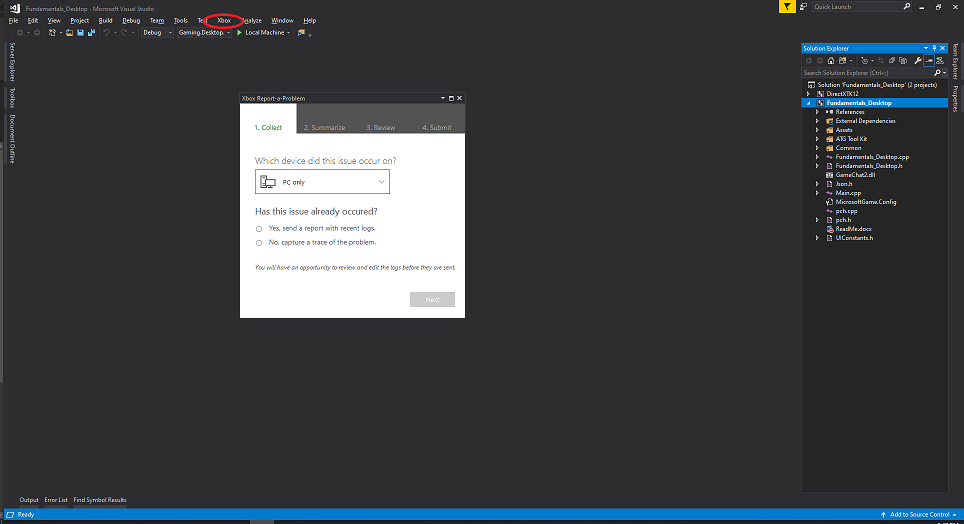The image size is (964, 524).
Task: Select MicrosoftGame.Config in Solution Explorer
Action: pyautogui.click(x=866, y=202)
